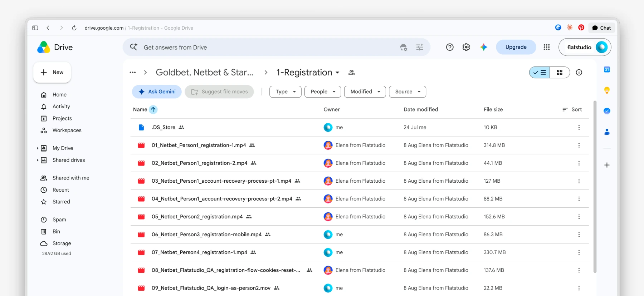The height and width of the screenshot is (296, 644).
Task: Open the Settings gear icon
Action: coord(466,47)
